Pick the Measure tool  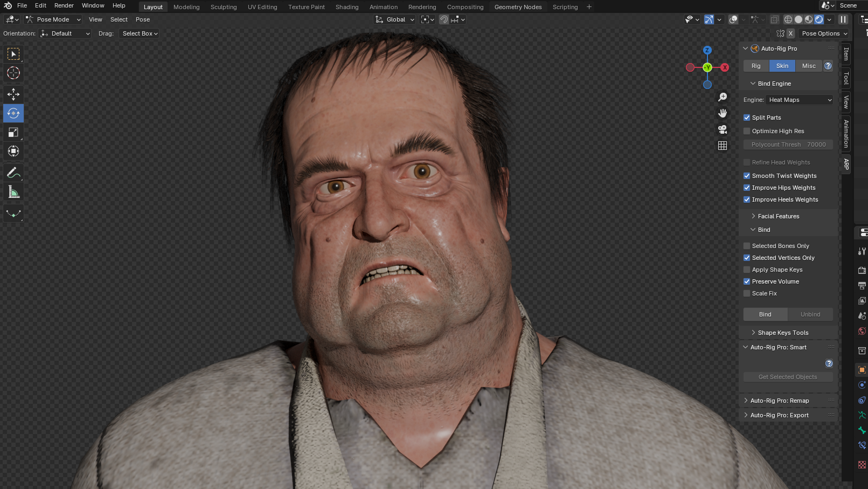tap(13, 192)
